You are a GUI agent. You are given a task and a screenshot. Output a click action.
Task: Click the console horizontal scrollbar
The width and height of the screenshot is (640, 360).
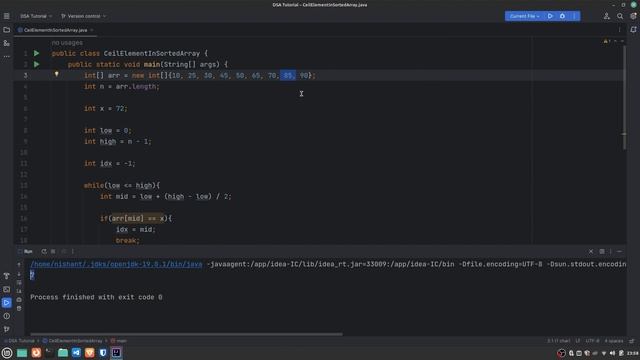click(187, 334)
